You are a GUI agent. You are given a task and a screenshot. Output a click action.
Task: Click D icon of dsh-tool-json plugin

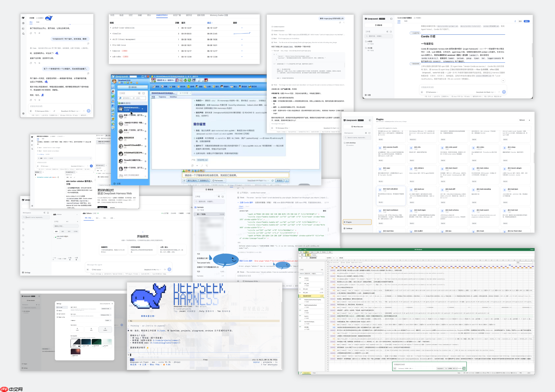[504, 190]
